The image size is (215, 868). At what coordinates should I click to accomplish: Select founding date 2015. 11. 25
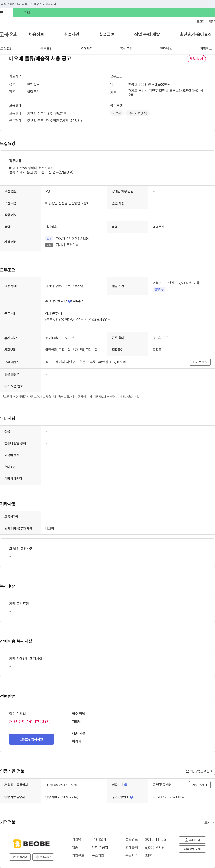coord(155,839)
